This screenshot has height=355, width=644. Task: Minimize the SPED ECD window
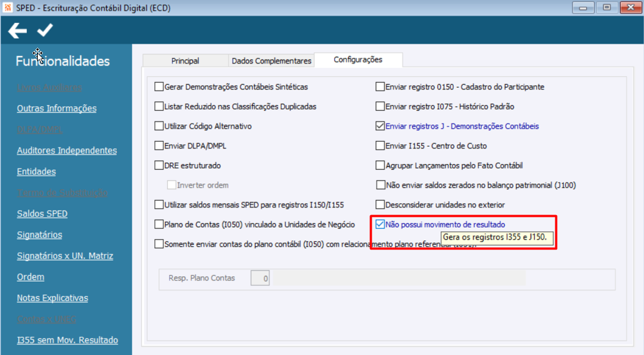(583, 7)
